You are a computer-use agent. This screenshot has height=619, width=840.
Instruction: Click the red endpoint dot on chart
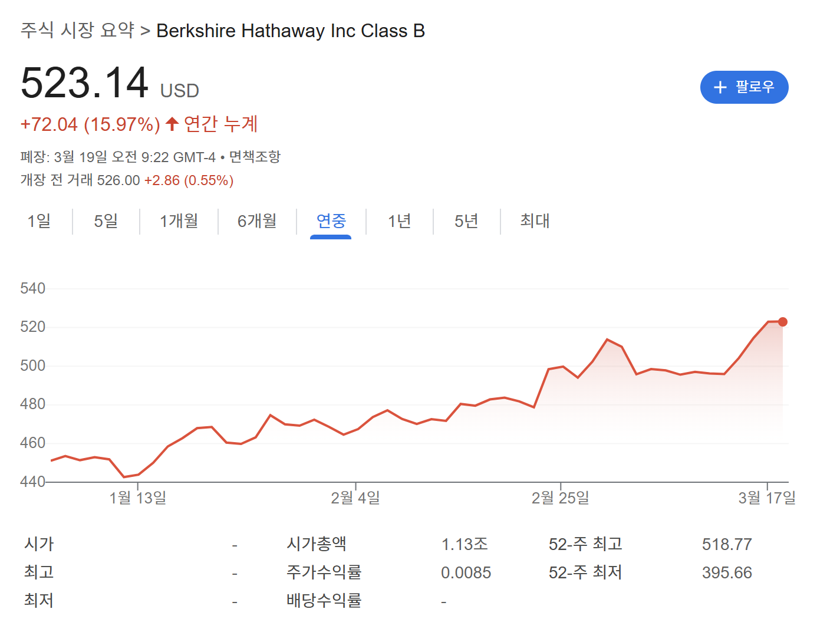point(783,322)
